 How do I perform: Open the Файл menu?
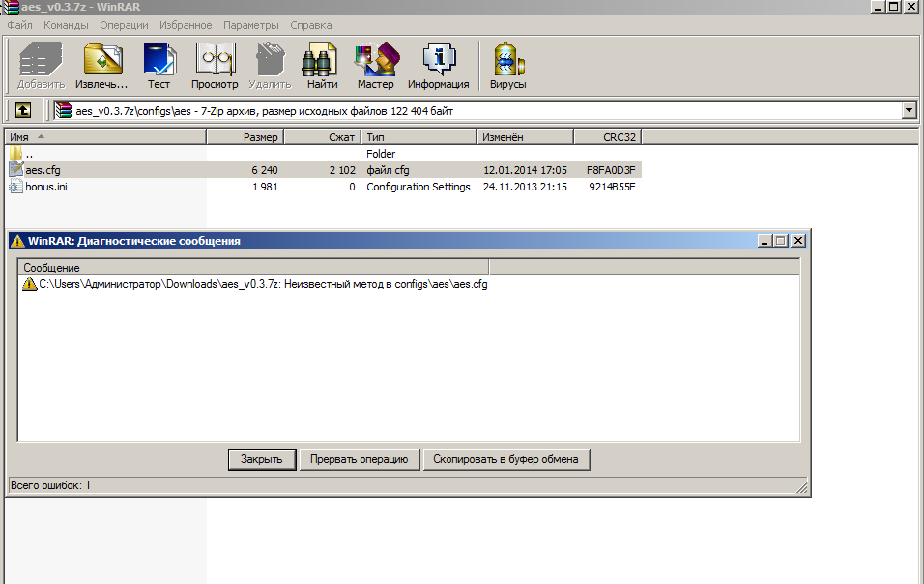19,25
